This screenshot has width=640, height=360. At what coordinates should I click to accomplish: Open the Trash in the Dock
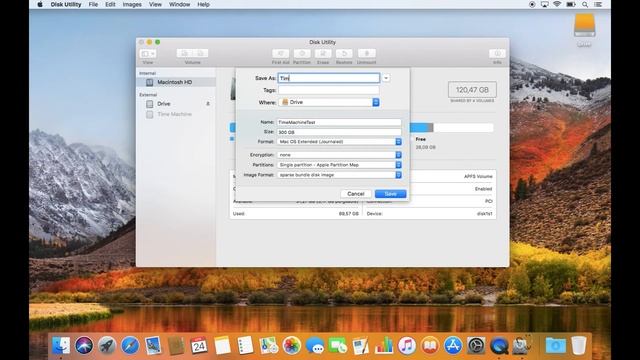click(x=578, y=346)
